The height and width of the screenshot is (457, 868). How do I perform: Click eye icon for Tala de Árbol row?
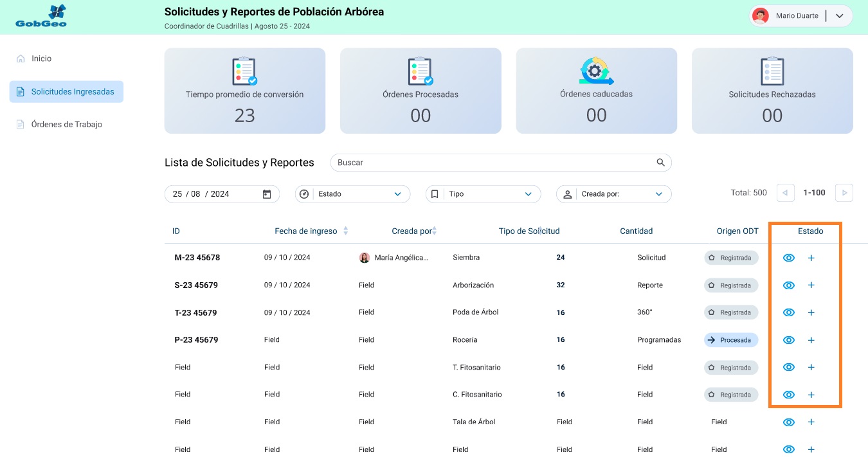point(789,422)
